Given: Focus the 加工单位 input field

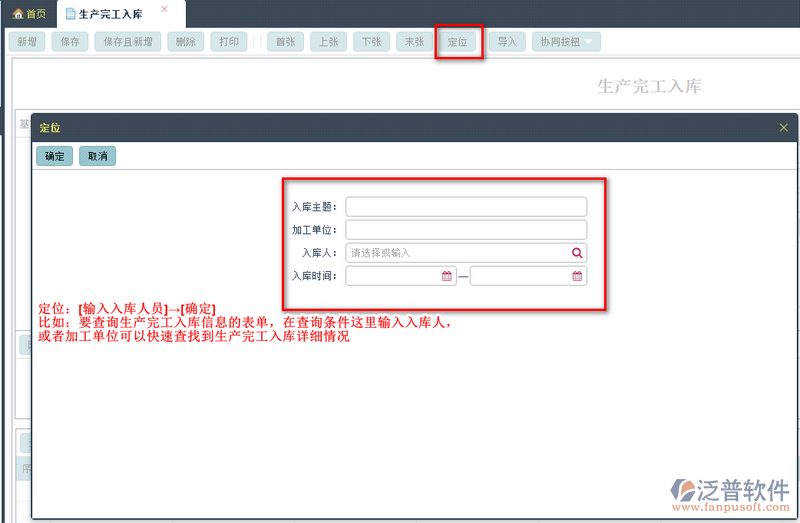Looking at the screenshot, I should 466,230.
